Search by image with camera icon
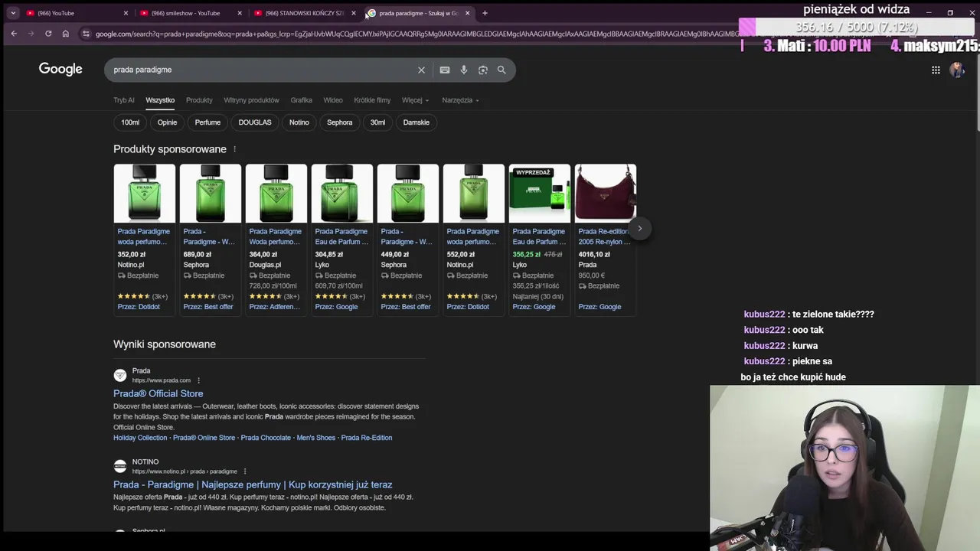 (x=483, y=70)
